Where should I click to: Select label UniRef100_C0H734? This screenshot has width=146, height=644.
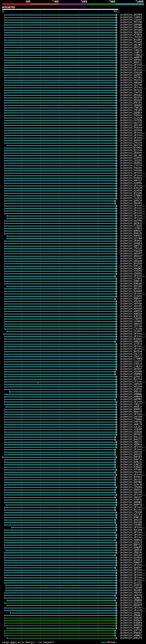(131, 93)
